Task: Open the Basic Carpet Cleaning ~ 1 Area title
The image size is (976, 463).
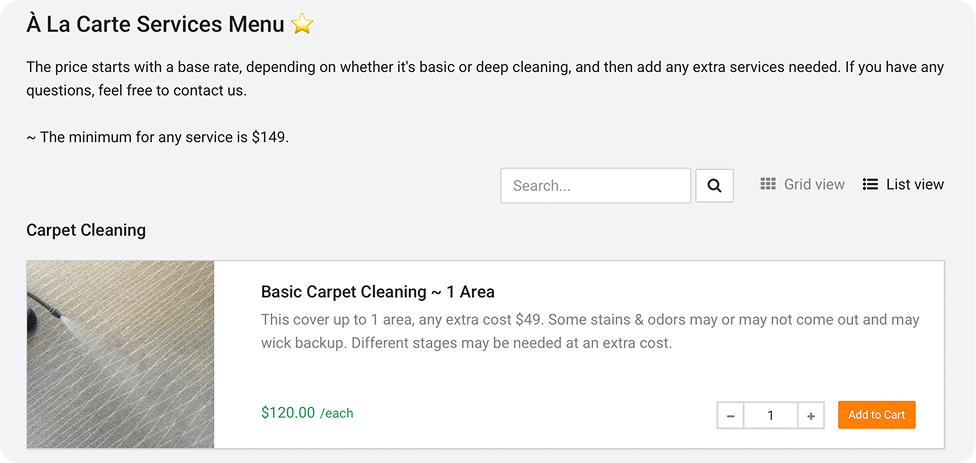Action: point(377,292)
